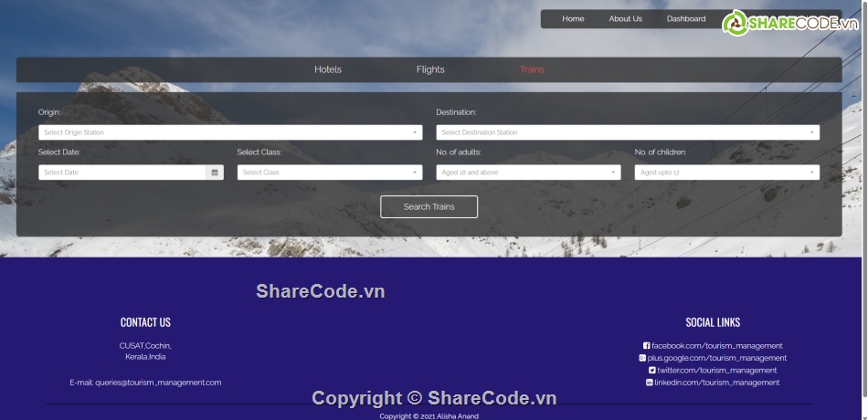Go to Home in the navigation bar
Viewport: 868px width, 420px height.
tap(573, 19)
